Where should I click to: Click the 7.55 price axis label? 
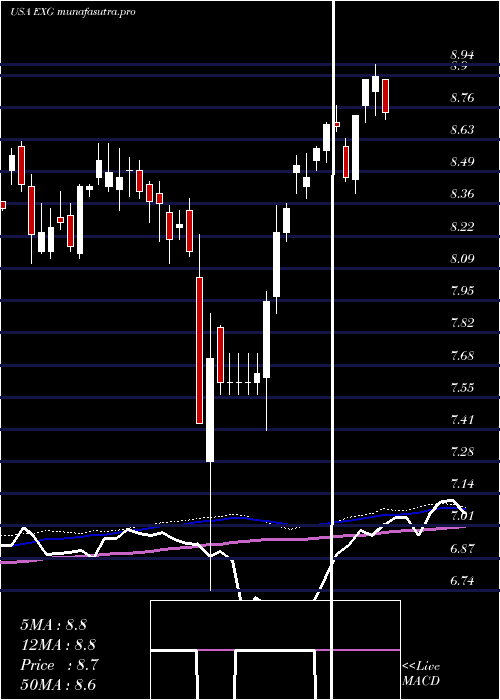tap(462, 387)
